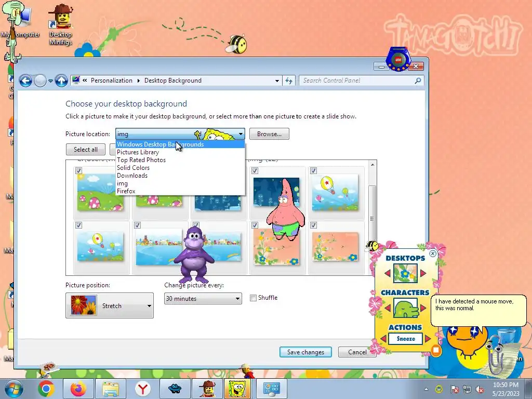Viewport: 532px width, 399px height.
Task: Choose Solid Colors from the list
Action: 180,168
